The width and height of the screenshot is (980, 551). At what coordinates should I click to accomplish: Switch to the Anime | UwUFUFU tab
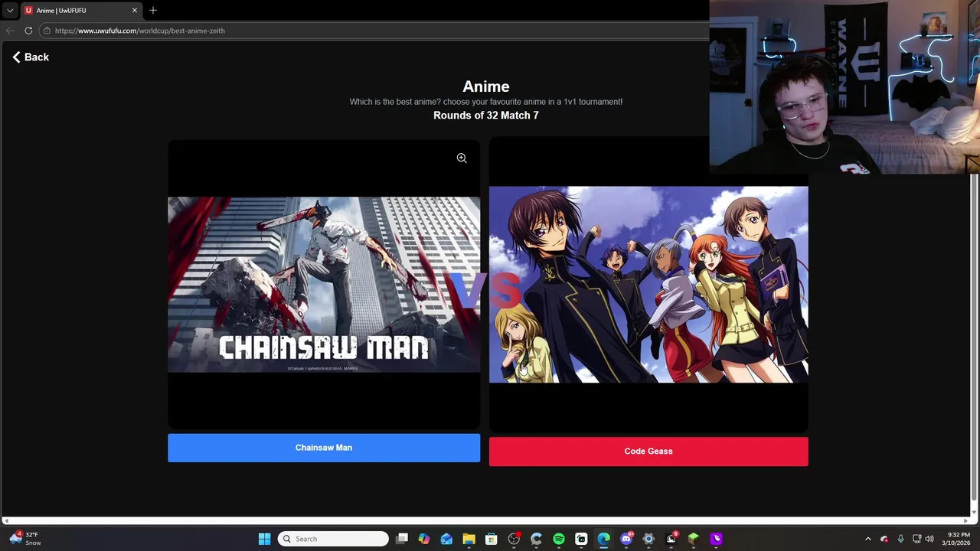tap(80, 10)
